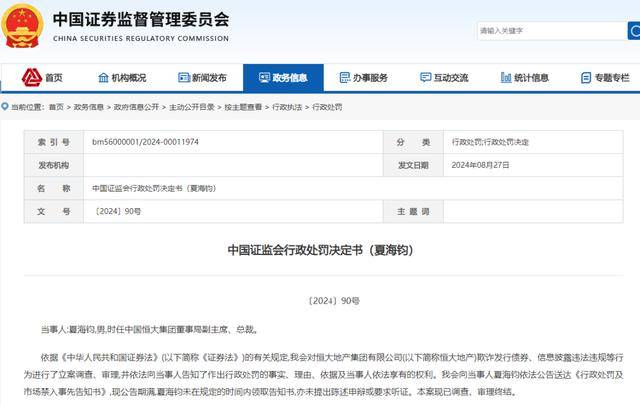Click inside the keyword search field
The height and width of the screenshot is (405, 640).
tap(552, 31)
